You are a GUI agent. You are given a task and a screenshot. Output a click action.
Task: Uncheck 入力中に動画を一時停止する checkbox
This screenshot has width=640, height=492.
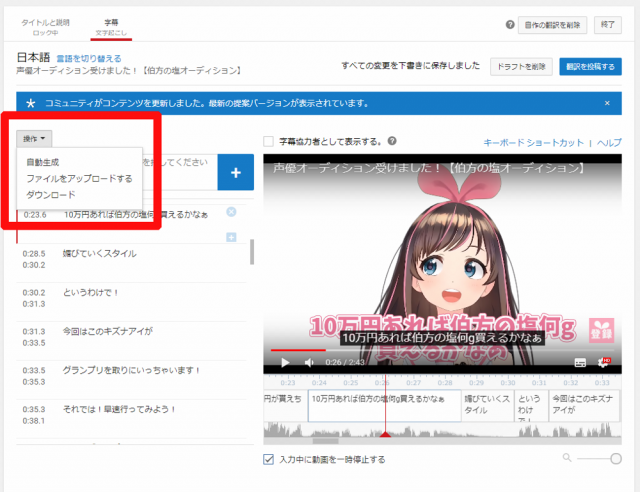coord(268,459)
